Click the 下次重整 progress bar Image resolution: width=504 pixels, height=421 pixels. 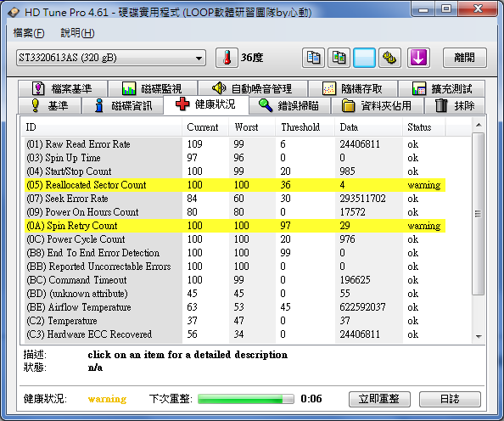[246, 399]
